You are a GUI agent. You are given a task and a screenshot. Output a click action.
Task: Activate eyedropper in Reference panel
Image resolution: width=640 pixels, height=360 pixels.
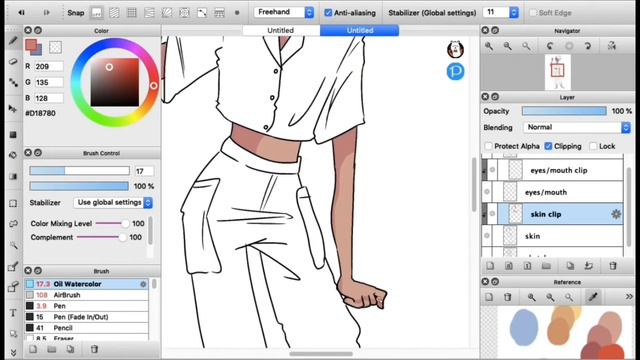(x=593, y=297)
